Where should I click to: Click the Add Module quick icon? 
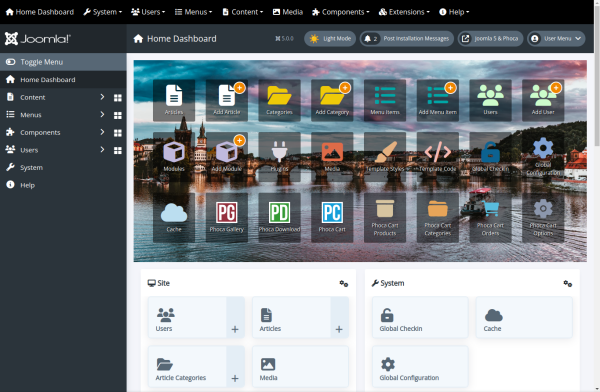pos(227,157)
